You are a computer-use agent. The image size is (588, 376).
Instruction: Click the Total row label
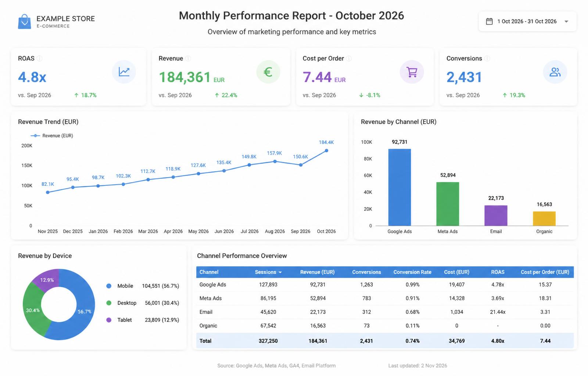[x=205, y=341]
